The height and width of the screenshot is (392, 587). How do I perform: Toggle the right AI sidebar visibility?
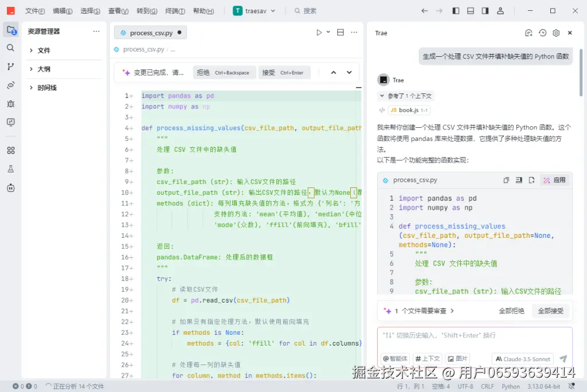[485, 11]
